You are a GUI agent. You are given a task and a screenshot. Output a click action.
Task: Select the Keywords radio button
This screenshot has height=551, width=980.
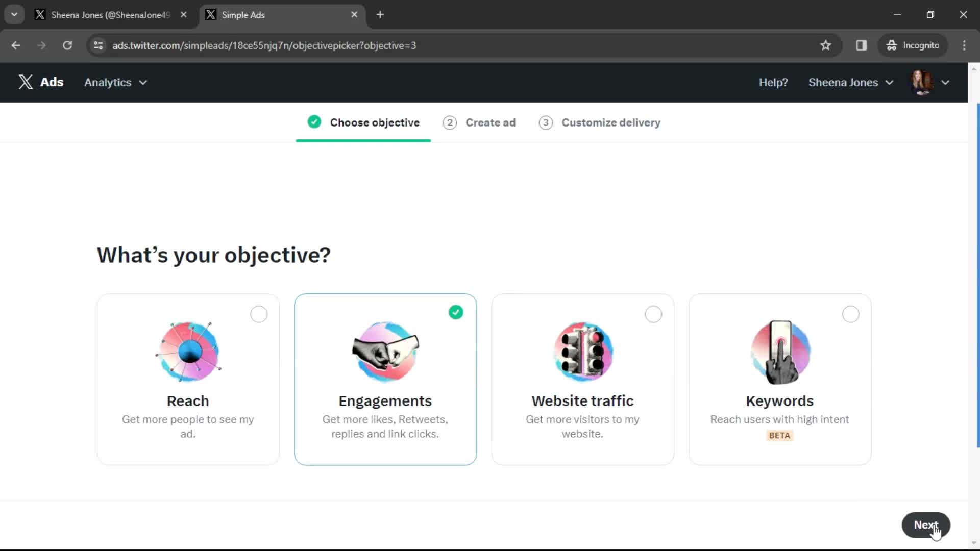[852, 314]
